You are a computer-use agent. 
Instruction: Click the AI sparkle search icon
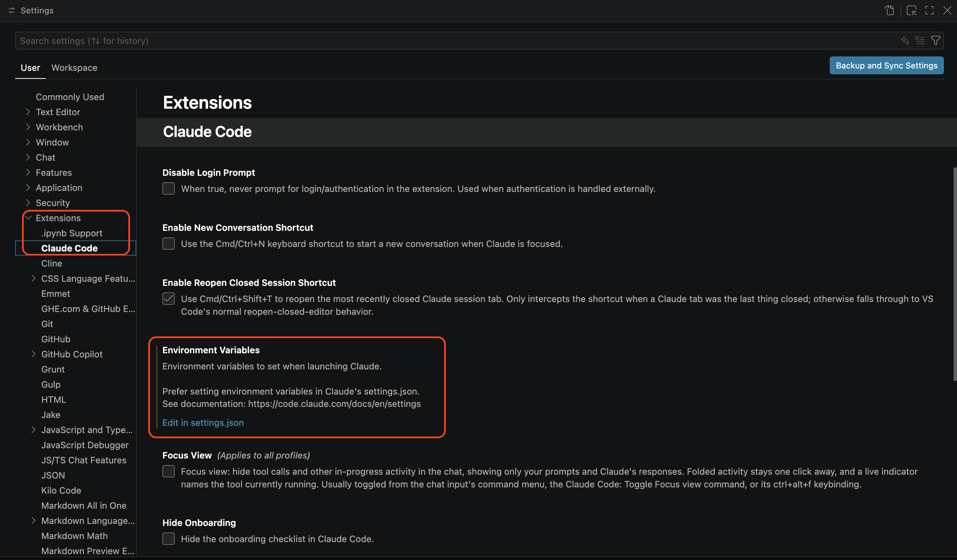tap(905, 40)
